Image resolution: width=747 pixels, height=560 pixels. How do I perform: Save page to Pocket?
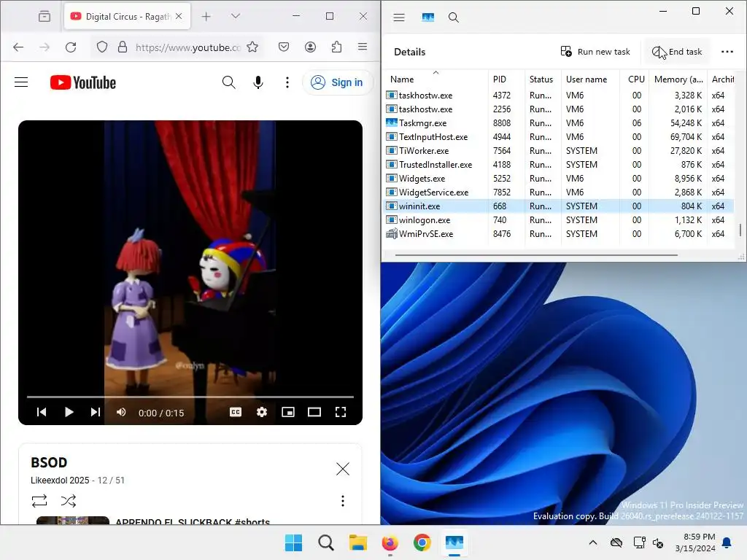tap(284, 47)
